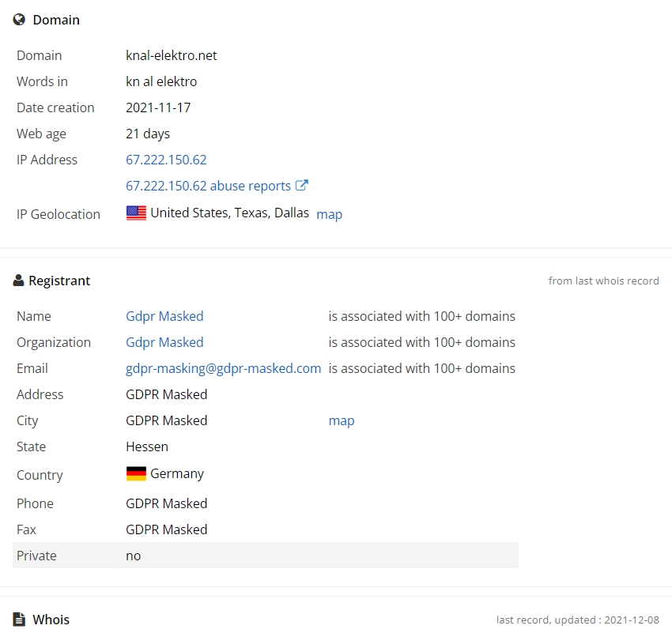Screen dimensions: 672x633
Task: Click the 'Words in' label
Action: click(x=42, y=81)
